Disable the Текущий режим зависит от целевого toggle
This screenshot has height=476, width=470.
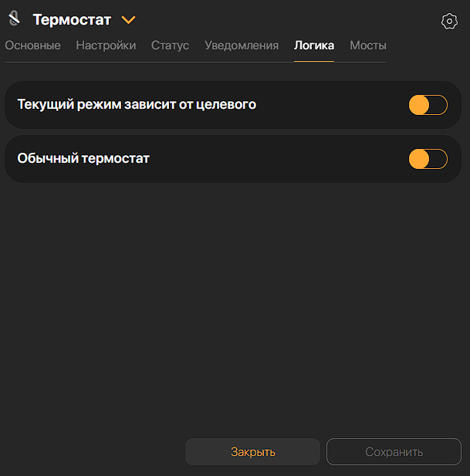click(428, 105)
